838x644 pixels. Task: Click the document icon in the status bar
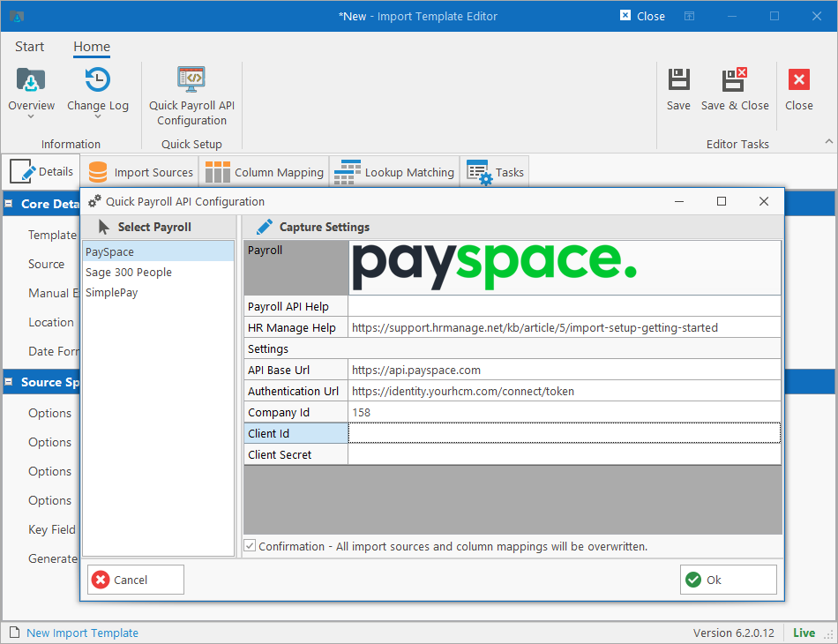[x=15, y=633]
